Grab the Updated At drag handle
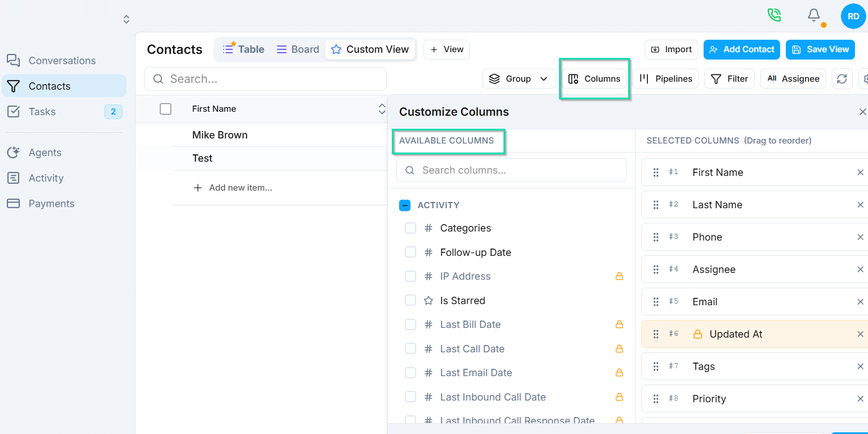 656,334
